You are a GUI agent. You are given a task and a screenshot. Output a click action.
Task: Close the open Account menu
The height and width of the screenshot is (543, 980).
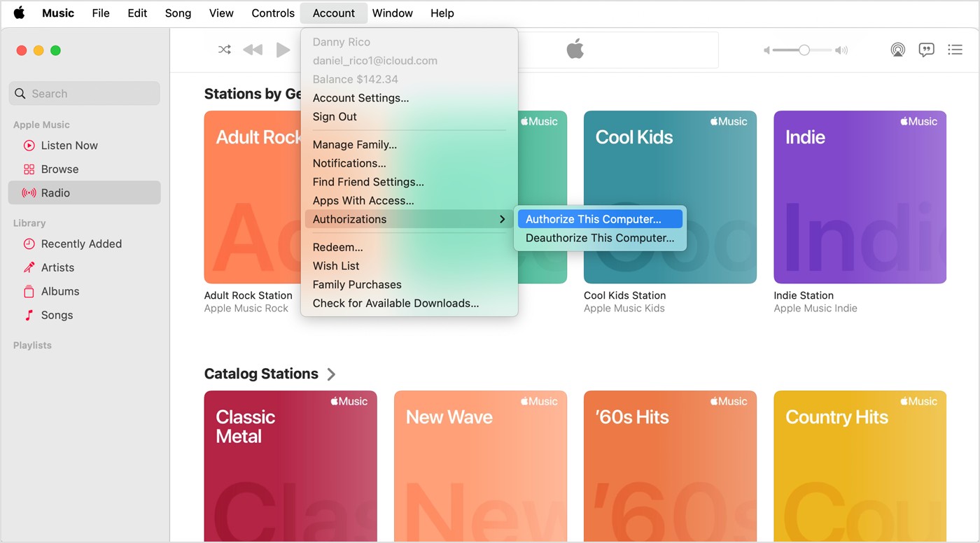click(334, 13)
